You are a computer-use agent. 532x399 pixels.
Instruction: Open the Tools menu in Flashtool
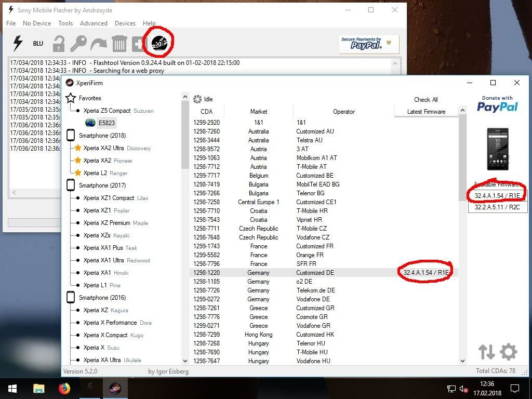(x=65, y=23)
